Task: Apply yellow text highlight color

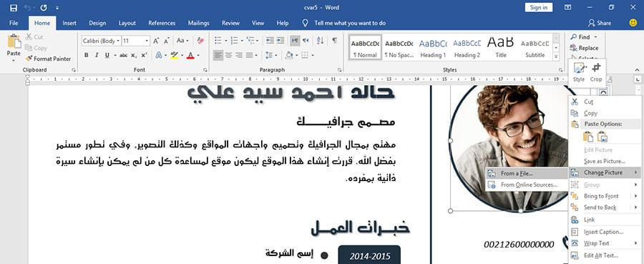Action: (174, 55)
